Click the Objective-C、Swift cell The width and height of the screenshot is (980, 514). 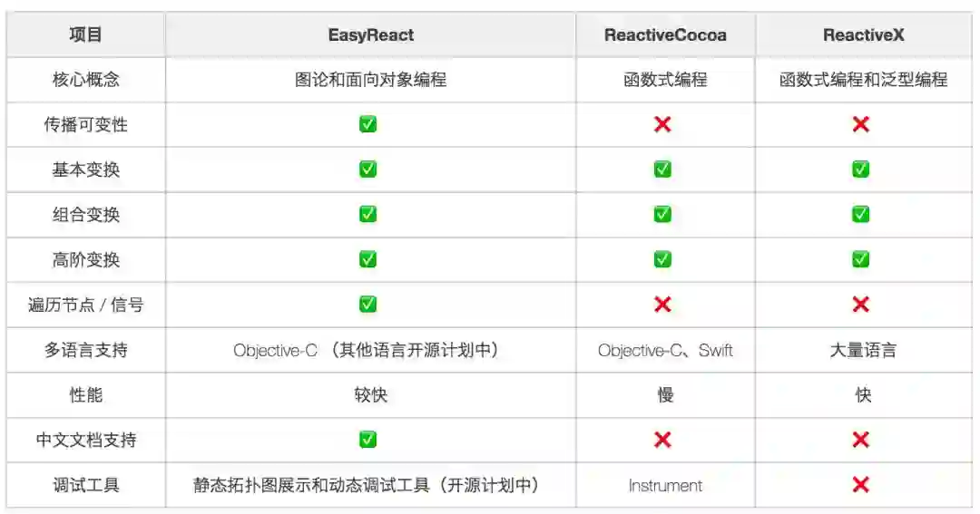pyautogui.click(x=665, y=350)
